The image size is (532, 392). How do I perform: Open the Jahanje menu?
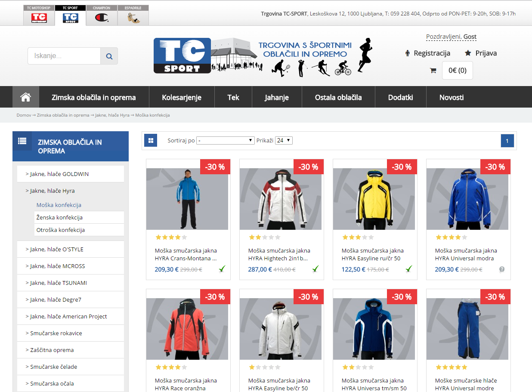pos(277,97)
